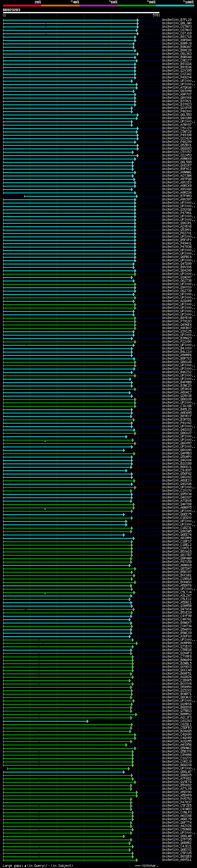Click the alignment bar for UniRef100_B7FHM3
The height and width of the screenshot is (868, 197).
point(81,196)
